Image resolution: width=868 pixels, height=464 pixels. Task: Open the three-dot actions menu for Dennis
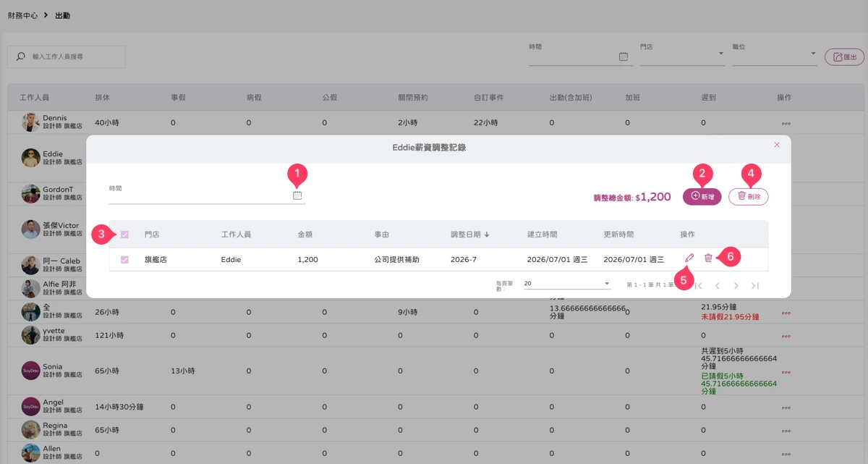tap(786, 124)
